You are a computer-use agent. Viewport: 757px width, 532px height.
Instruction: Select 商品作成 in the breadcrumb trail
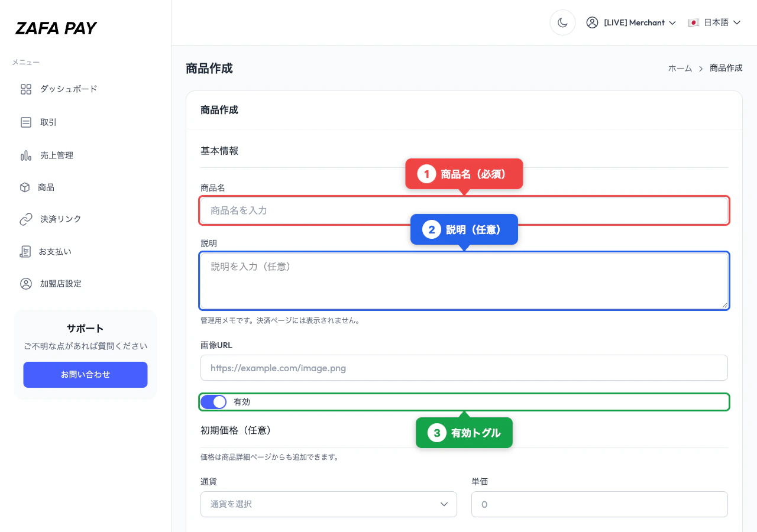click(x=726, y=68)
